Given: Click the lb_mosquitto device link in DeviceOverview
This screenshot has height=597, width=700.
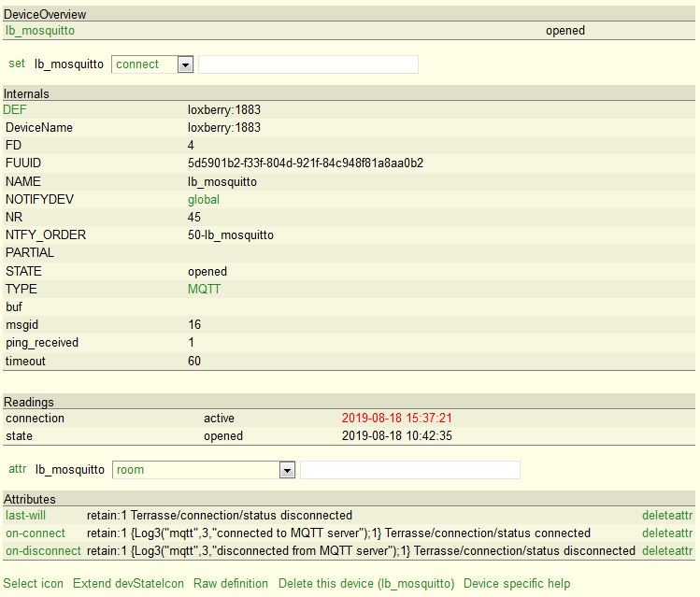Looking at the screenshot, I should (x=39, y=30).
